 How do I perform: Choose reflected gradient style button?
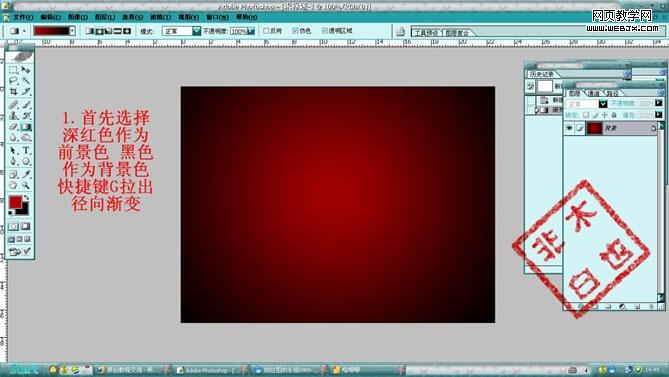118,31
